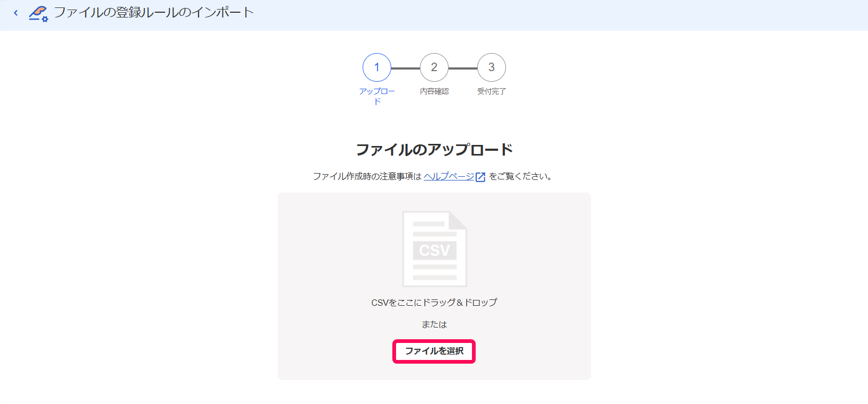Select step 3 circle in the stepper
The width and height of the screenshot is (868, 404).
coord(492,67)
